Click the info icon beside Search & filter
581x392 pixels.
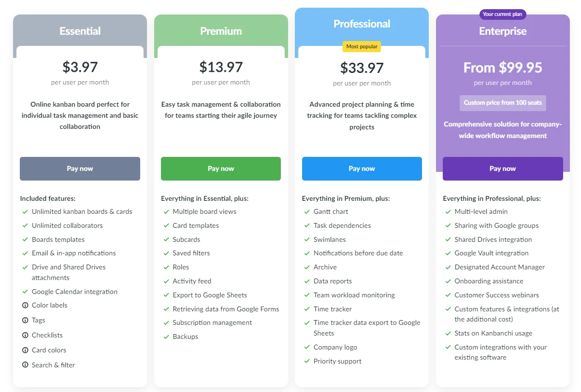click(25, 365)
